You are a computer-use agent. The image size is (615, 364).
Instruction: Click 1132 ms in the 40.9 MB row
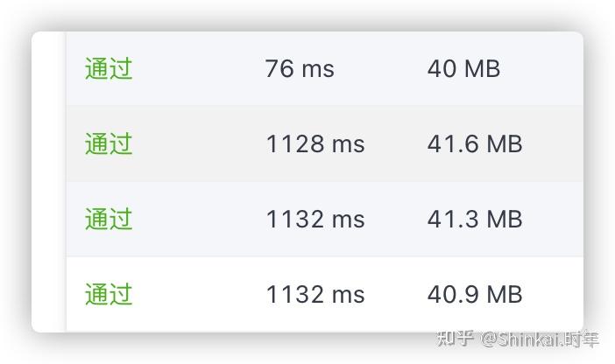(x=315, y=294)
